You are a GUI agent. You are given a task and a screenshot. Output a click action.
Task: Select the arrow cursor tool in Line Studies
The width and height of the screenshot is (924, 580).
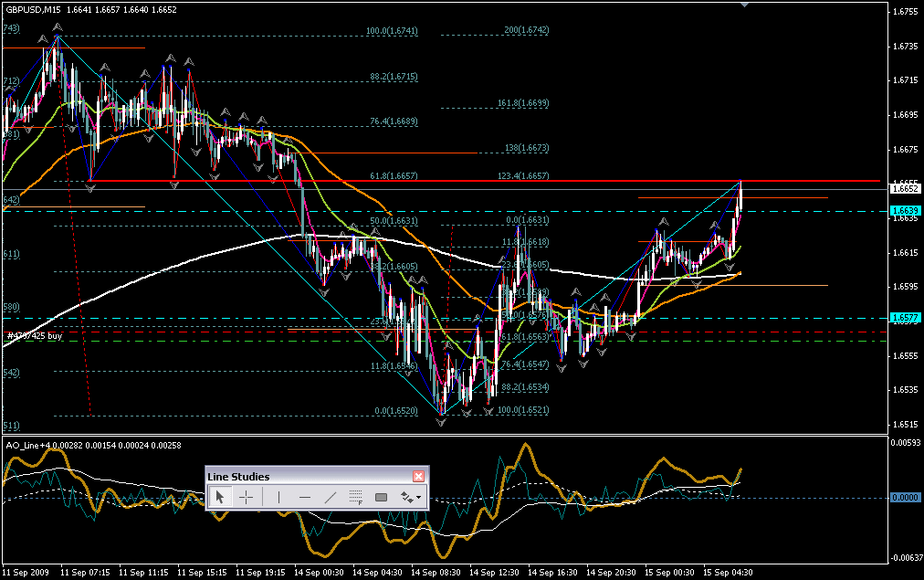pyautogui.click(x=220, y=497)
